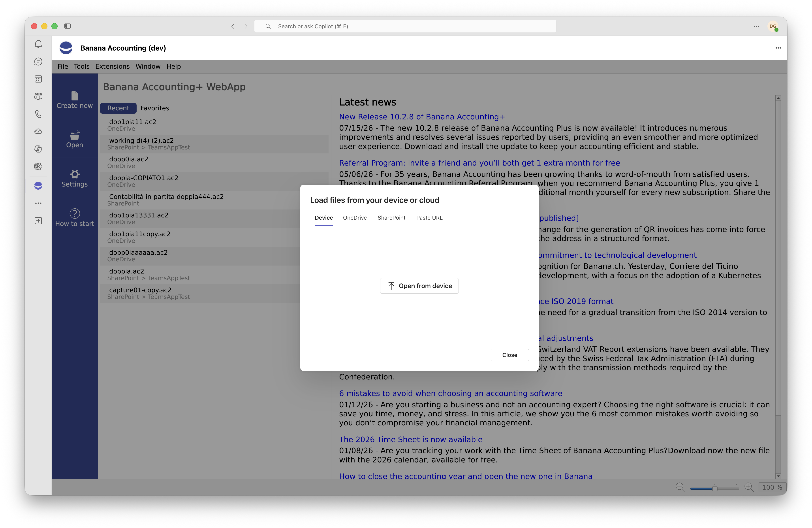Open the Copilot icon in Teams sidebar
812x528 pixels.
point(38,149)
